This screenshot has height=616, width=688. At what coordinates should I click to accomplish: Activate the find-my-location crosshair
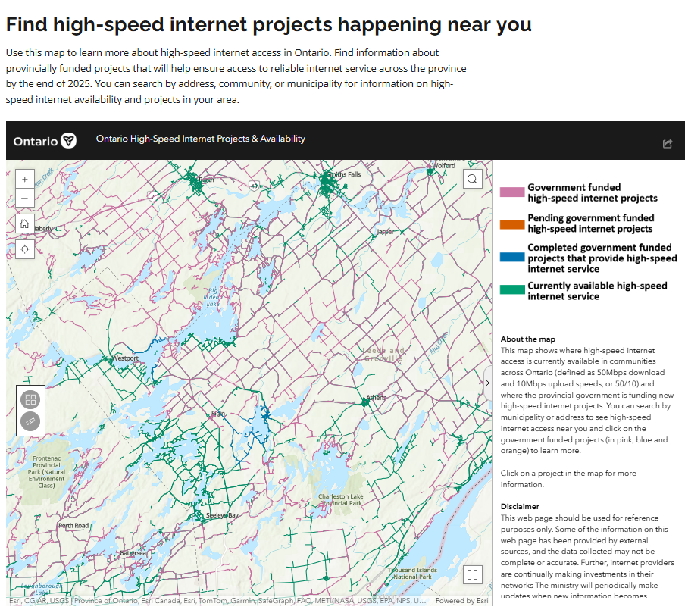(x=24, y=249)
